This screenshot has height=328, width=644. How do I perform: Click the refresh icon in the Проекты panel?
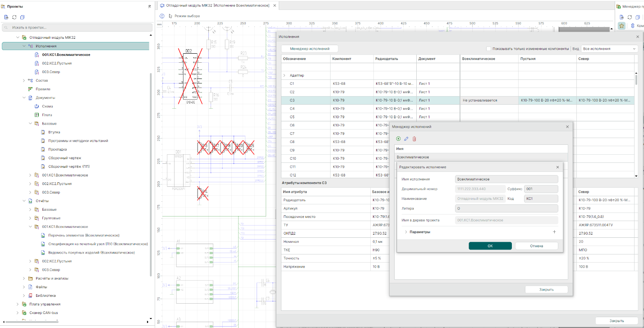pos(14,17)
